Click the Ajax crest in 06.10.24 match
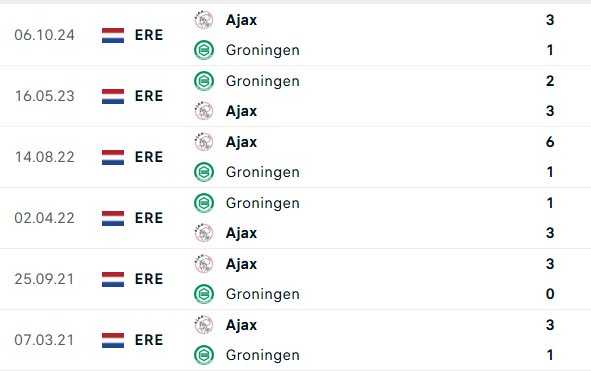This screenshot has width=591, height=371. tap(204, 20)
